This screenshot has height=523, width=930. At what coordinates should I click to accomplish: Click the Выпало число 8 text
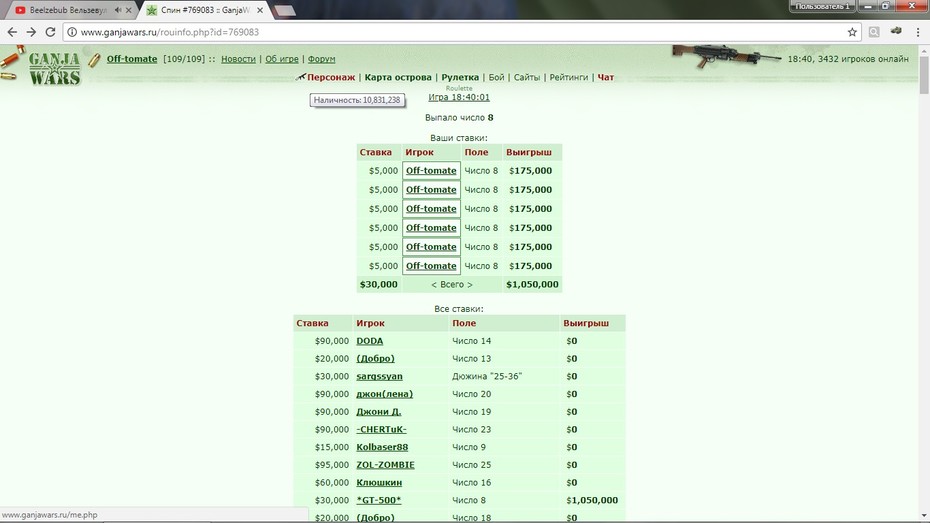[x=459, y=117]
